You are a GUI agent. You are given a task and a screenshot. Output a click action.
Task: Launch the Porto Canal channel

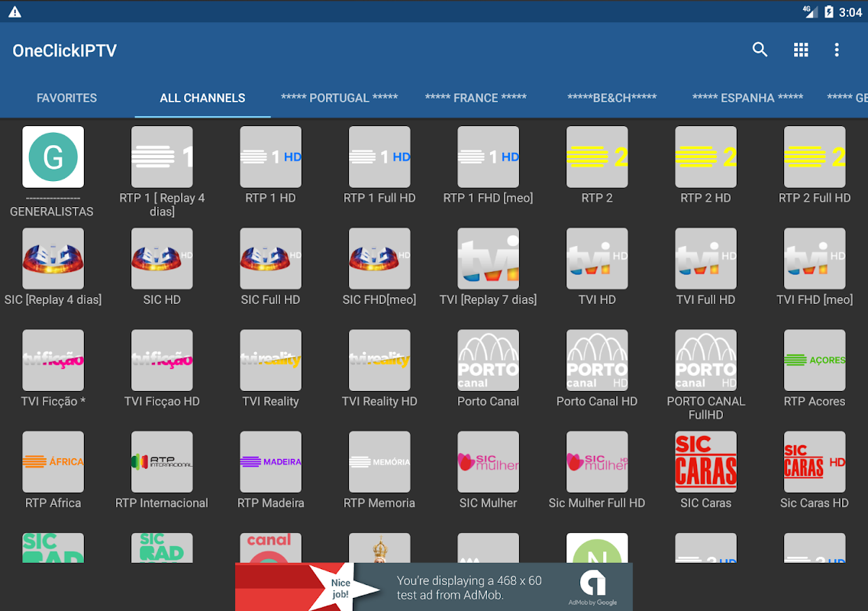tap(489, 360)
